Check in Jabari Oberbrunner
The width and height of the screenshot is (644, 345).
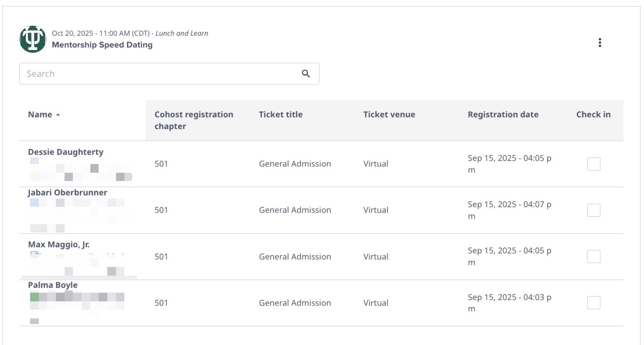pos(593,210)
